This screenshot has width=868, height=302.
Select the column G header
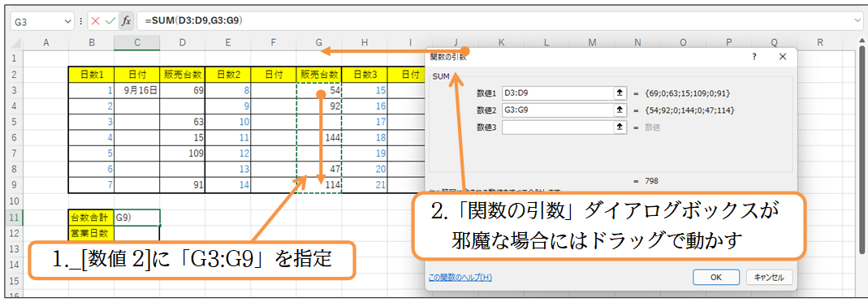(x=318, y=42)
